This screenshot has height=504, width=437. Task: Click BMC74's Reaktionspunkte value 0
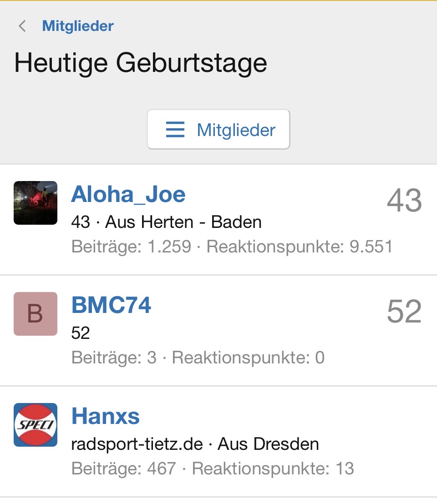point(320,358)
